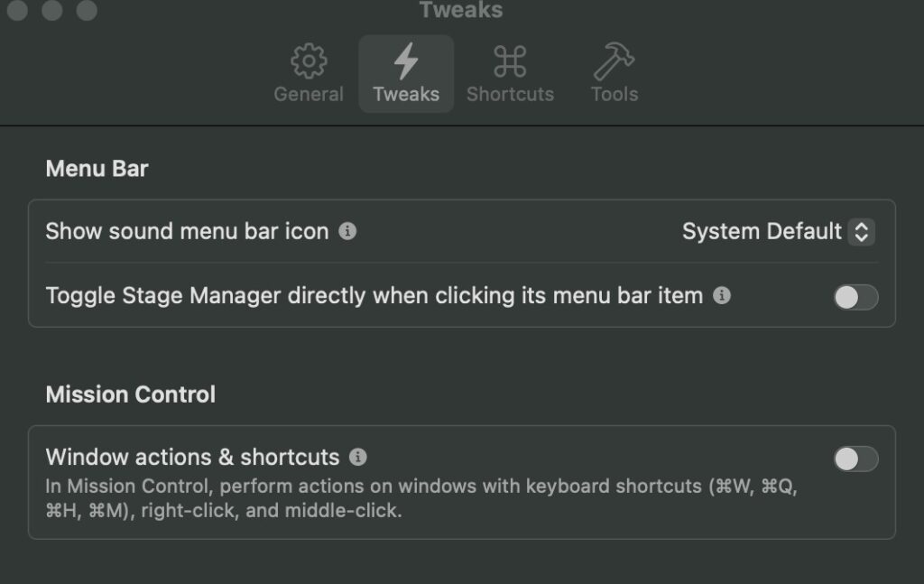This screenshot has height=584, width=924.
Task: Switch to the General tab label
Action: [309, 94]
